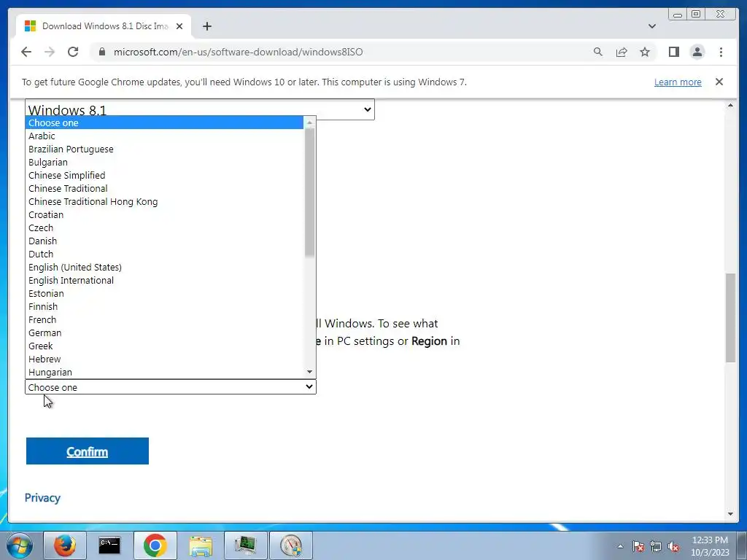Pick Estonian language

tap(164, 293)
